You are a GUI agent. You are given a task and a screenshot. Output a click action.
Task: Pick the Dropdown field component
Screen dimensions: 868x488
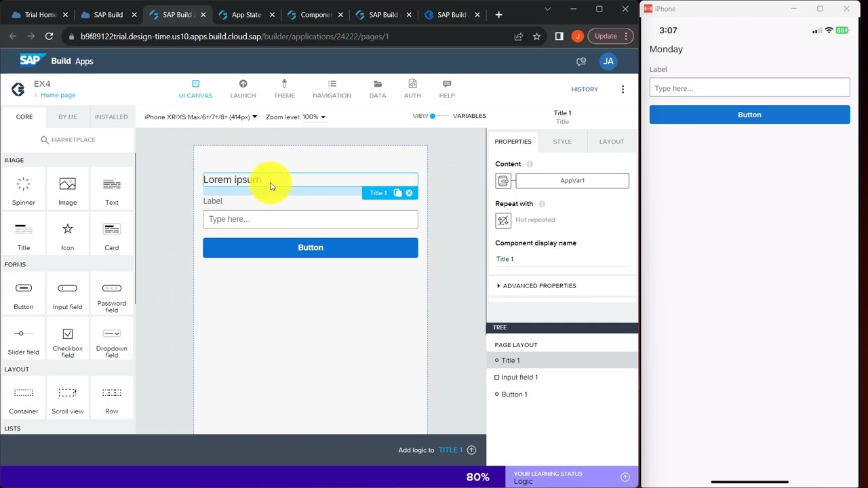(112, 340)
